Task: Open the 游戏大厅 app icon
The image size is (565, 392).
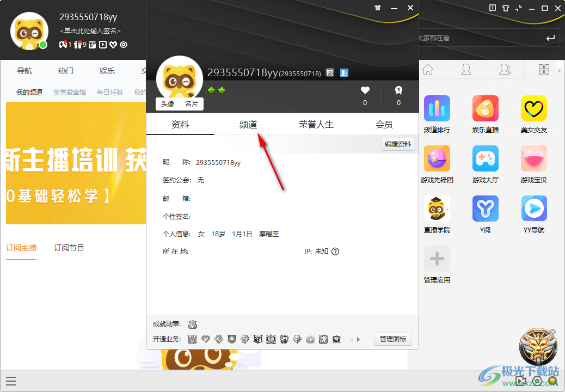Action: point(486,158)
